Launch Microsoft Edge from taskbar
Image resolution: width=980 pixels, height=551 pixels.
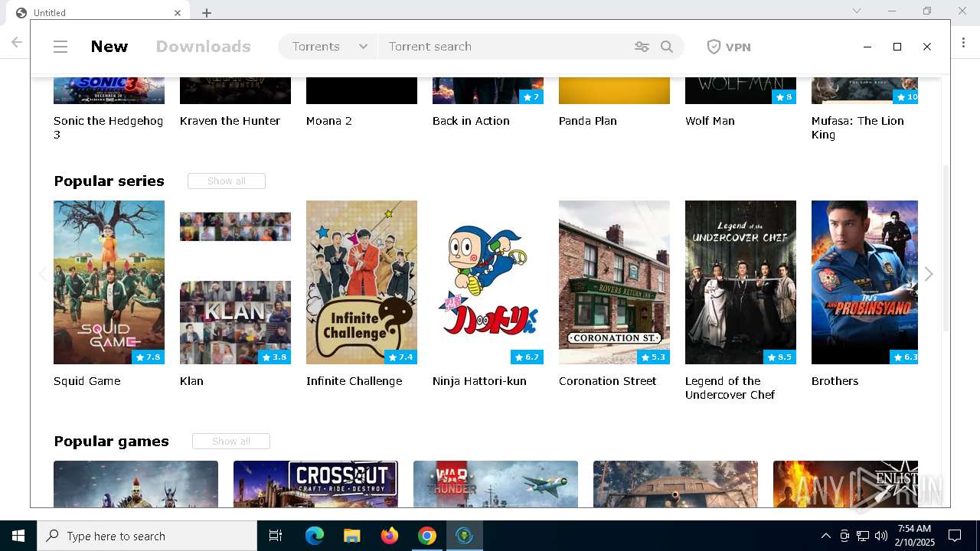[x=315, y=536]
